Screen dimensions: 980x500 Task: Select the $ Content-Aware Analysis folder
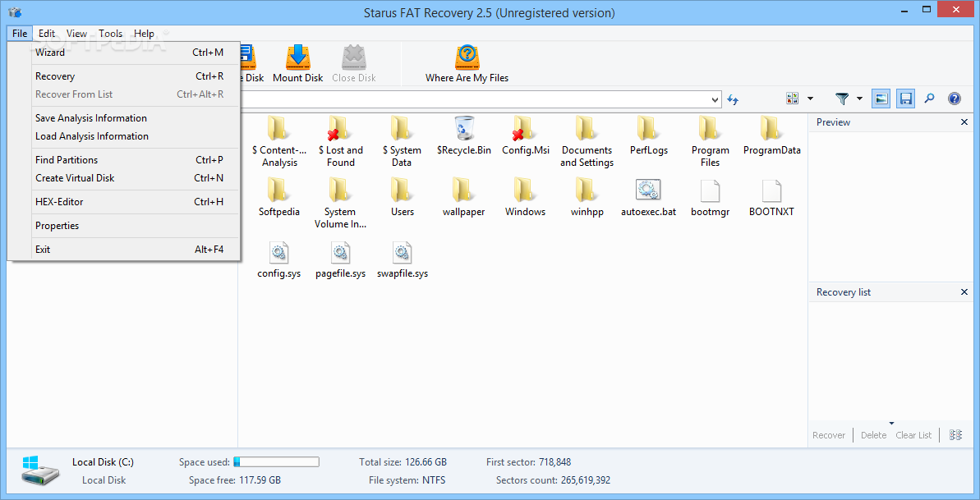(x=279, y=141)
